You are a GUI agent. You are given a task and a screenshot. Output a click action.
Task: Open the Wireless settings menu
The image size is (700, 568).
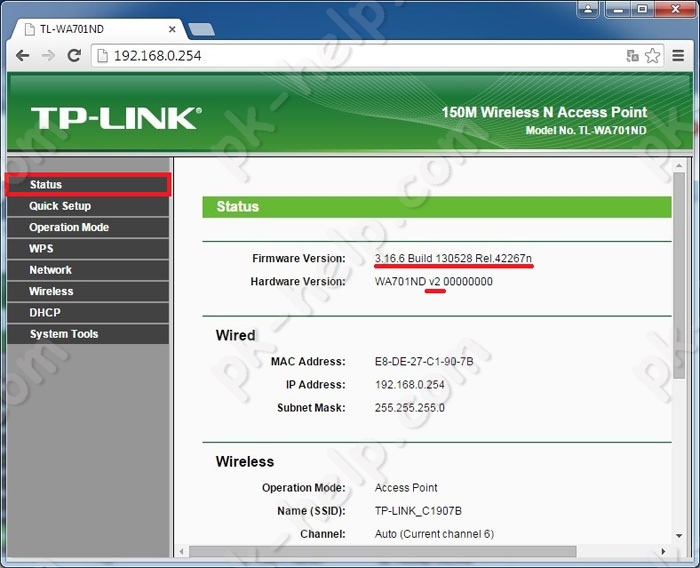click(x=88, y=291)
